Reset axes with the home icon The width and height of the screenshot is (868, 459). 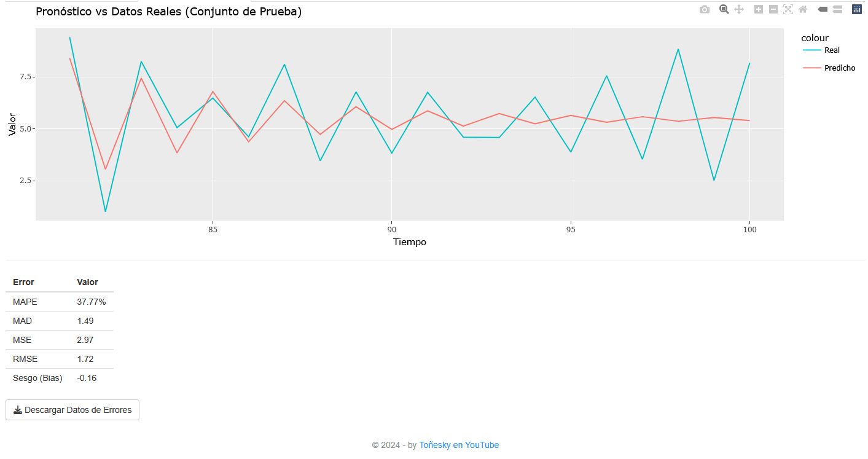click(x=803, y=9)
